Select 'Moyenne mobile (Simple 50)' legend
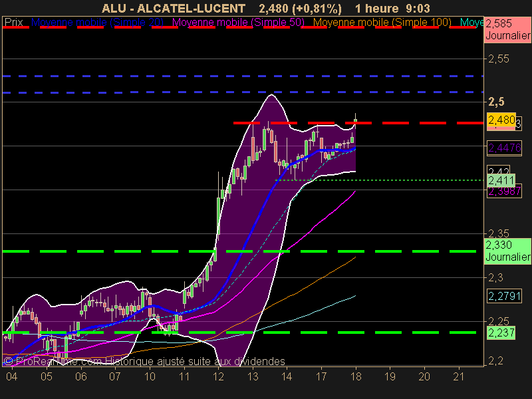This screenshot has width=532, height=399. coord(238,23)
